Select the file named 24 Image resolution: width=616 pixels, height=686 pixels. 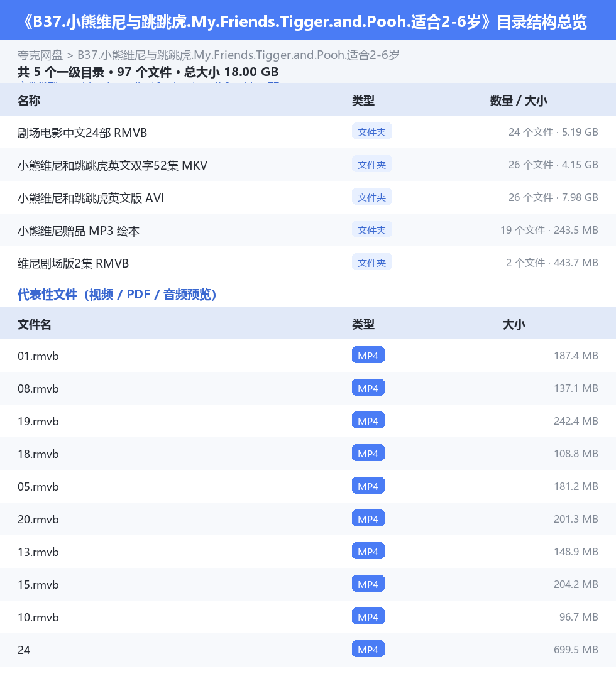tap(24, 650)
